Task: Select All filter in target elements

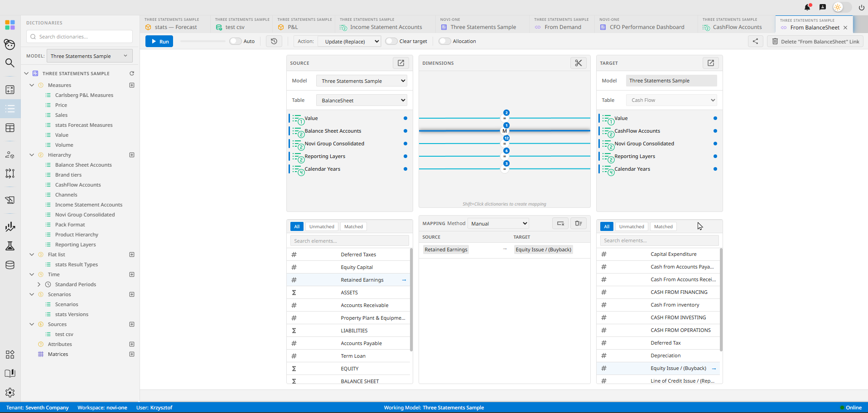Action: [x=607, y=226]
